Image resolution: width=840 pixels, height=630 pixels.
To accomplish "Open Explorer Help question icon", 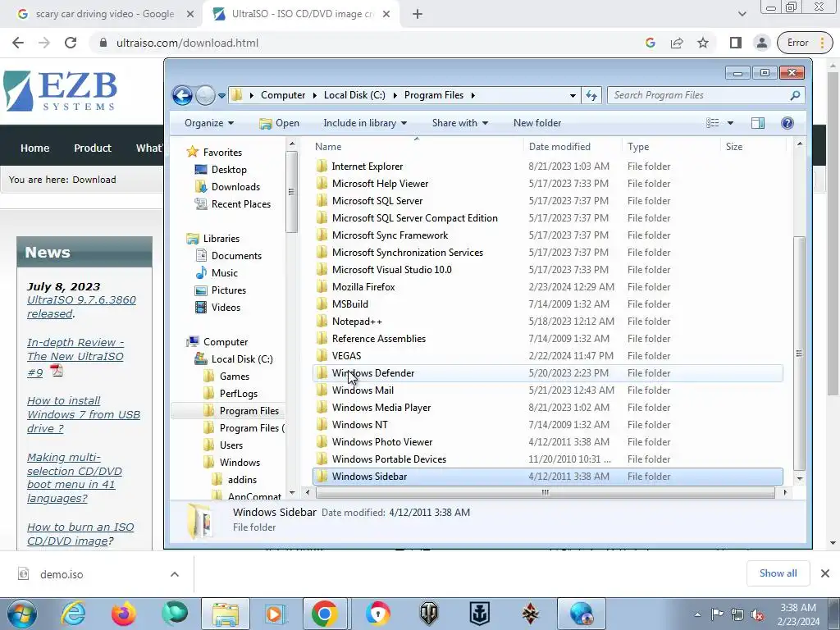I will point(787,123).
